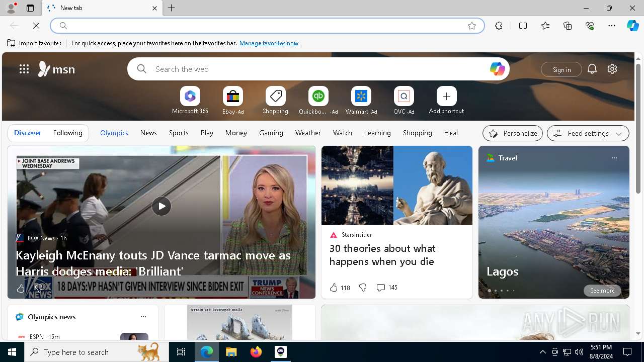Open the volume control in tray

579,352
